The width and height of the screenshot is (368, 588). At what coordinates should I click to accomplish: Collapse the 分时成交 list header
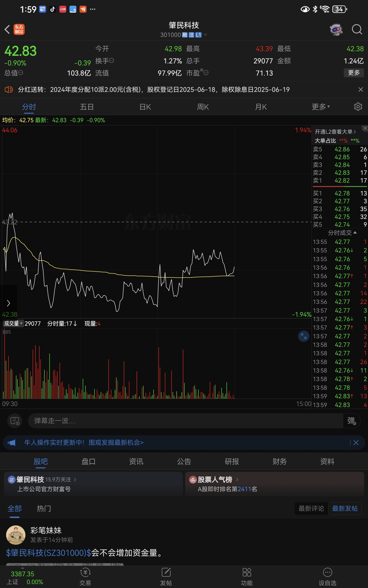tap(342, 233)
